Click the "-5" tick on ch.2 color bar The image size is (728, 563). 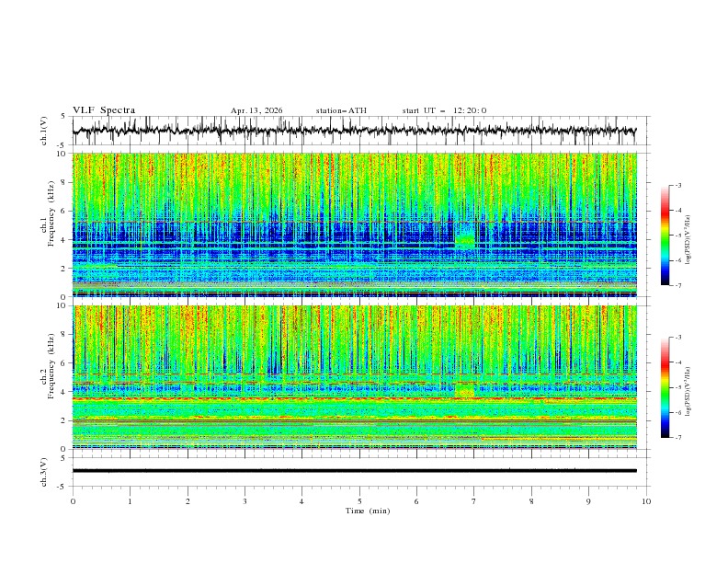coord(677,387)
